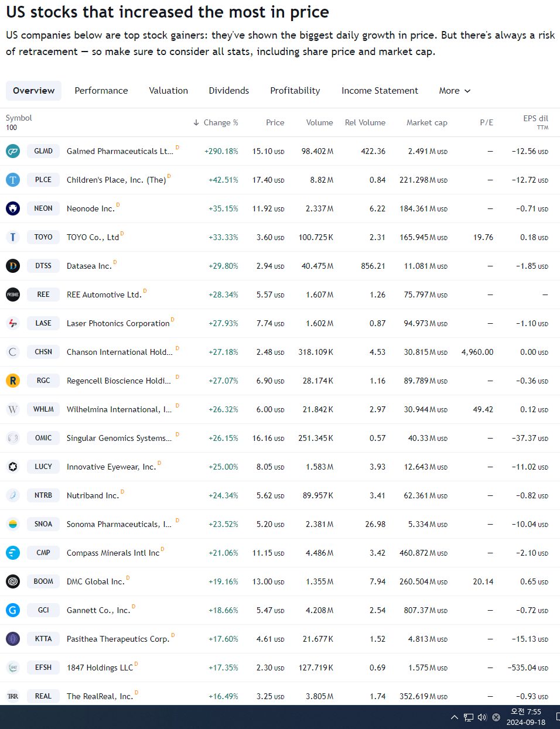Open the volume speaker icon in taskbar
560x729 pixels.
coord(482,717)
